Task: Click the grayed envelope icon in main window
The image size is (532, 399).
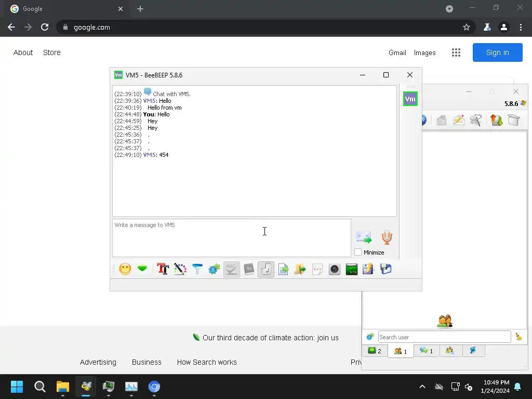Action: tap(442, 120)
